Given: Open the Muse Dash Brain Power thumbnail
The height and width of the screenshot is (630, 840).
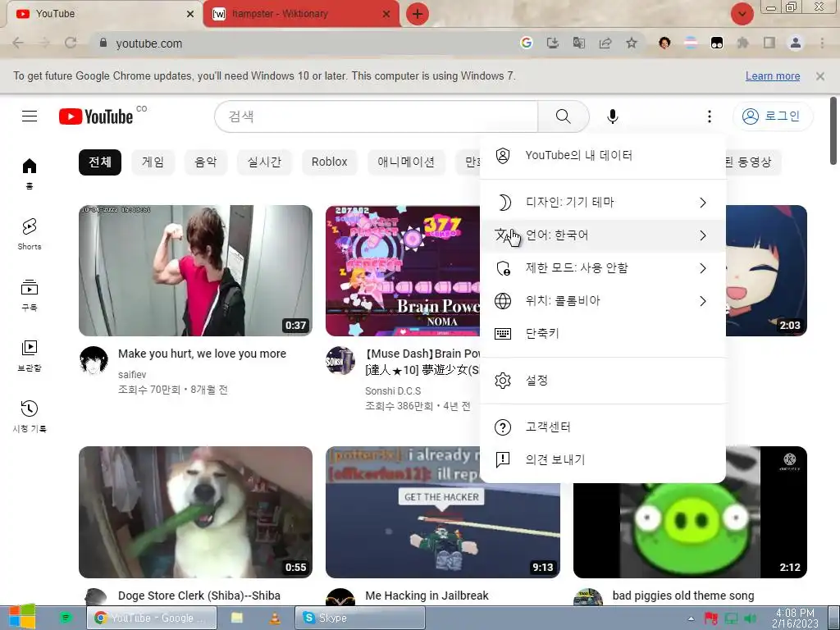Looking at the screenshot, I should click(403, 271).
